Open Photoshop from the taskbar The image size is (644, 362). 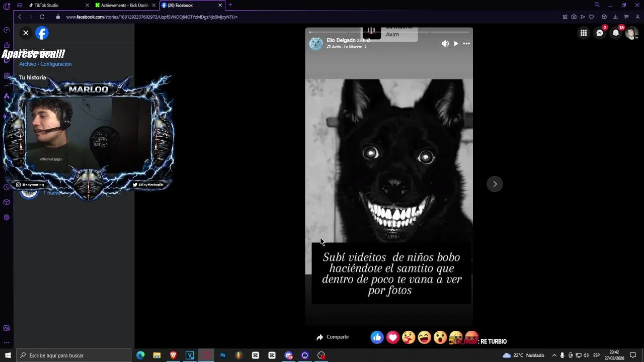point(222,355)
